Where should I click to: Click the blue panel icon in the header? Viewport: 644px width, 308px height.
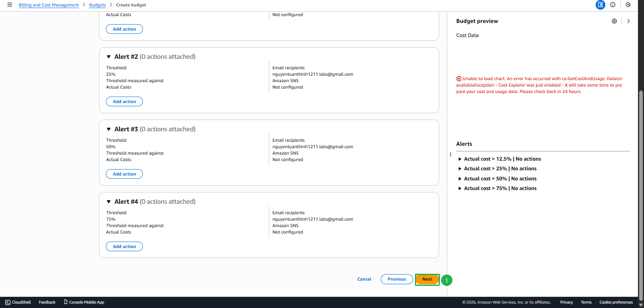click(601, 5)
